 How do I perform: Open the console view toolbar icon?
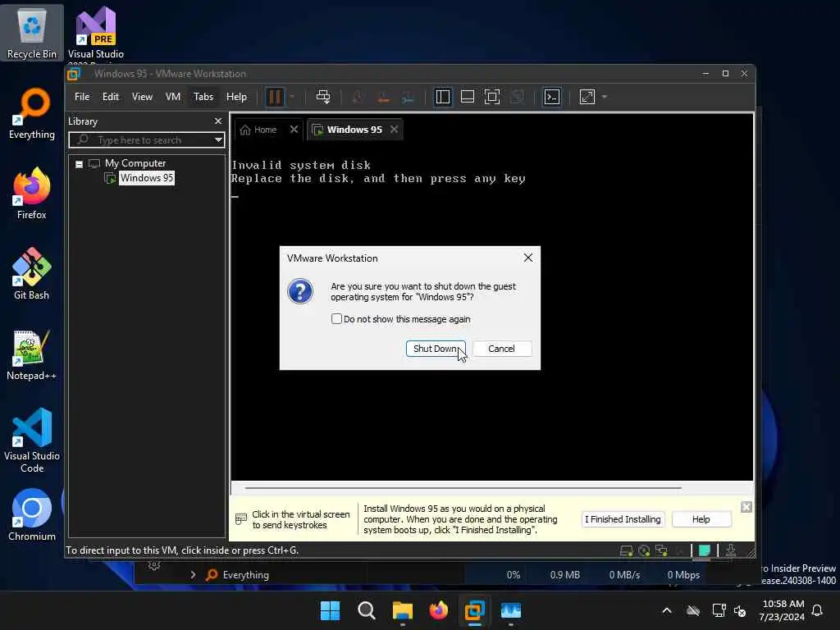click(552, 97)
